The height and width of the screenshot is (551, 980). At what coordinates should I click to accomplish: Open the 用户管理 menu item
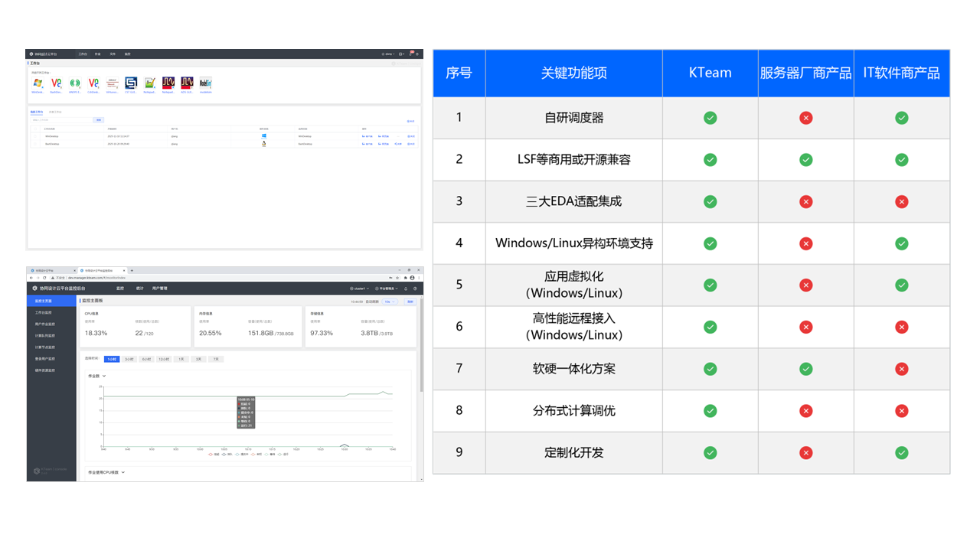click(159, 289)
